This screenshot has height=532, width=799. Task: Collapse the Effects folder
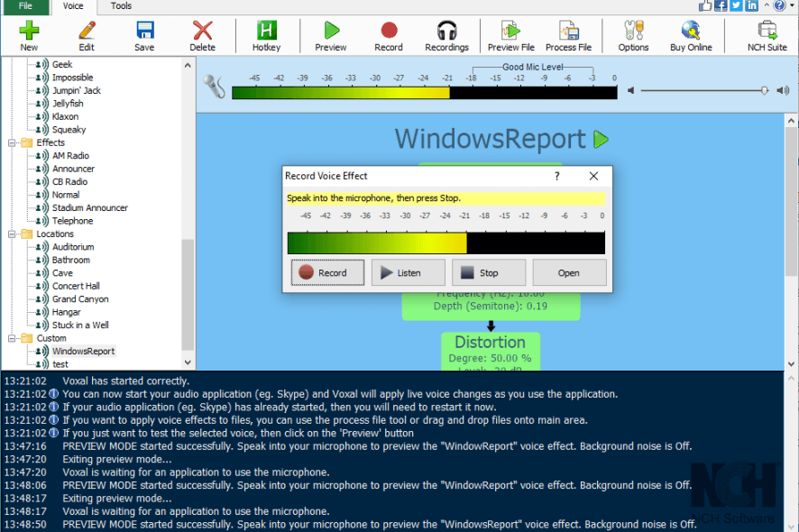coord(12,142)
